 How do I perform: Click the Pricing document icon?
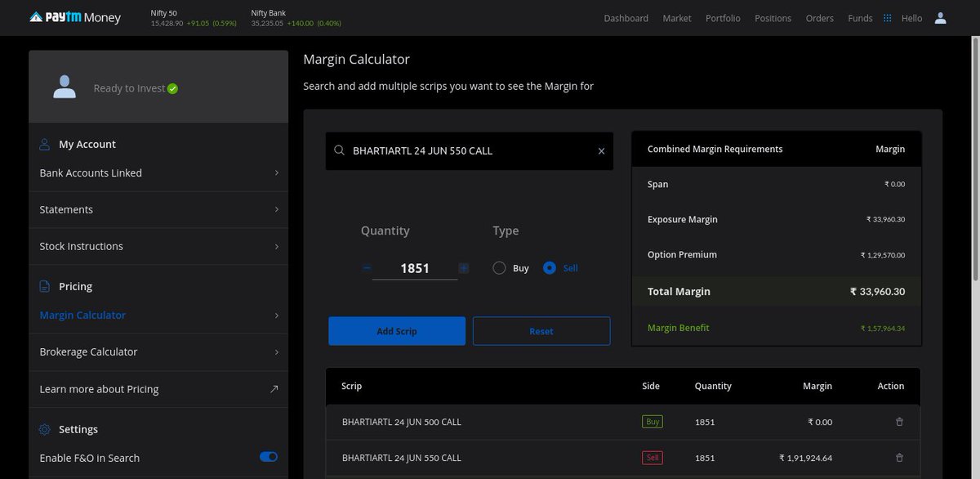(45, 287)
